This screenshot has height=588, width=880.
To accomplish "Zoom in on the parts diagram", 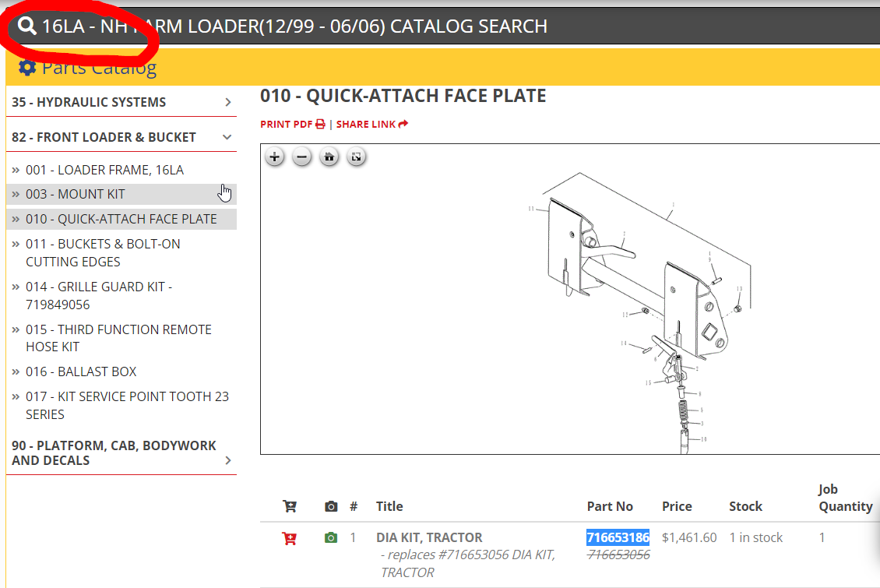I will click(x=274, y=157).
